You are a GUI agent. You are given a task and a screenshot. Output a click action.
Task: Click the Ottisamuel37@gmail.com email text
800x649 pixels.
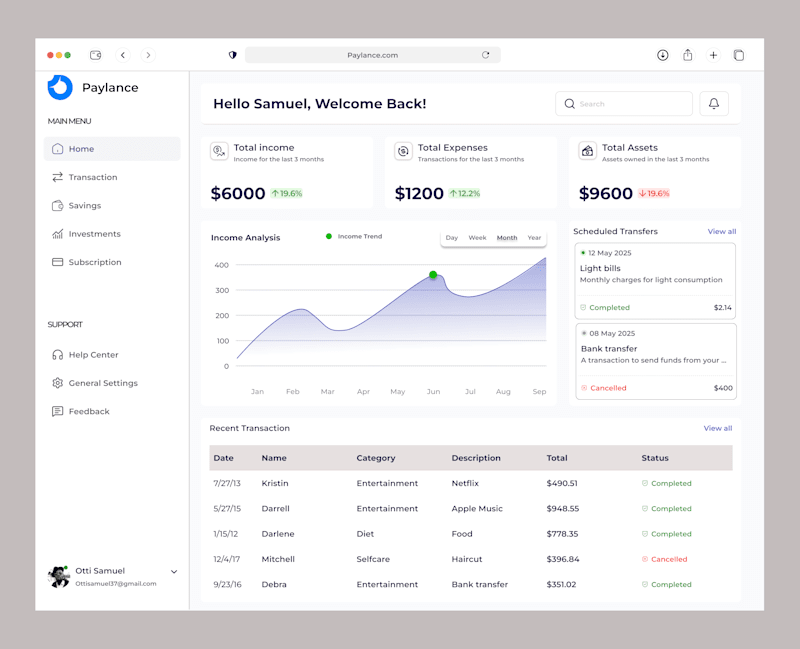(116, 584)
